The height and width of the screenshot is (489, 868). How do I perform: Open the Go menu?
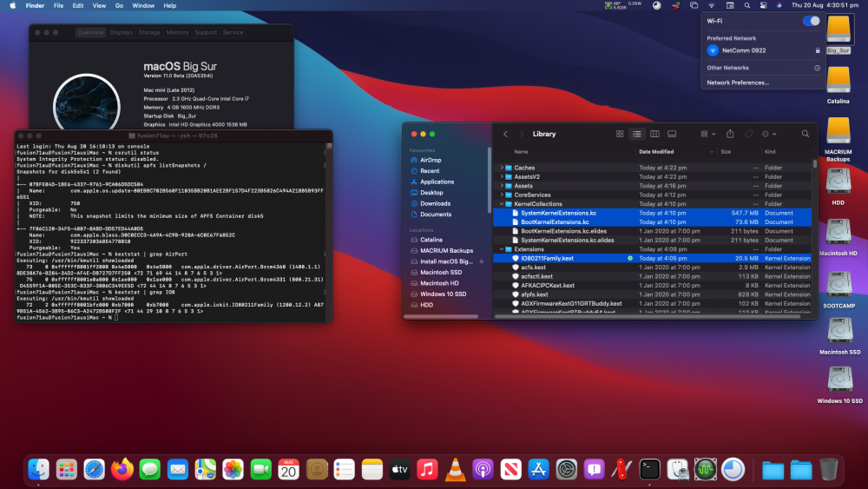(x=119, y=5)
